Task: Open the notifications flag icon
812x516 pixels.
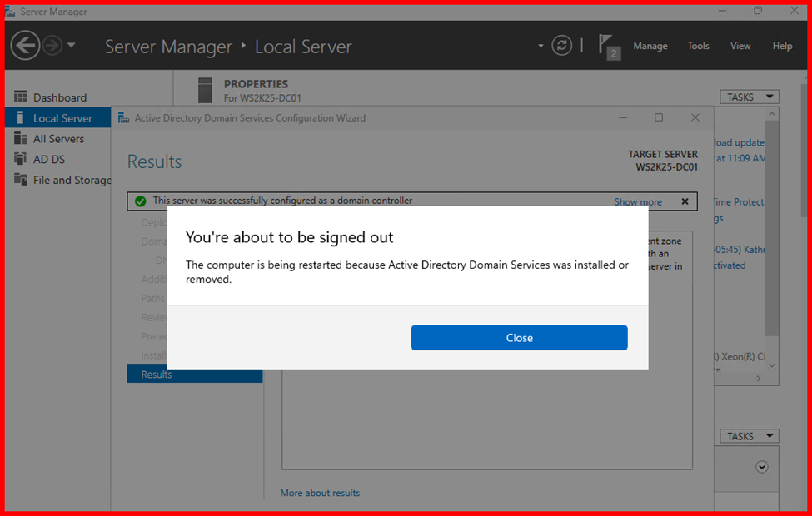Action: [608, 47]
